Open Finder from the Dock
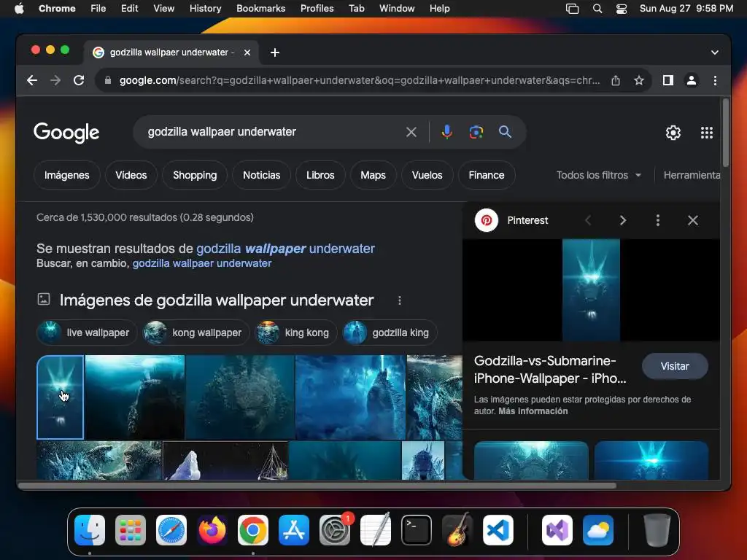This screenshot has width=747, height=560. click(90, 530)
